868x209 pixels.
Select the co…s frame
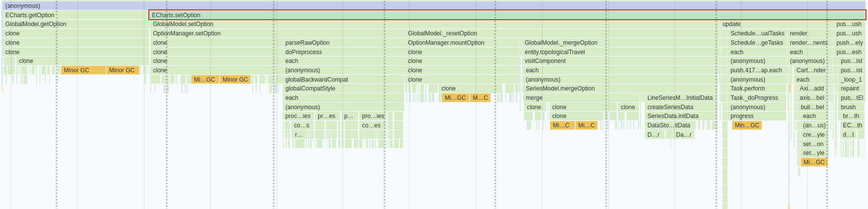[302, 125]
